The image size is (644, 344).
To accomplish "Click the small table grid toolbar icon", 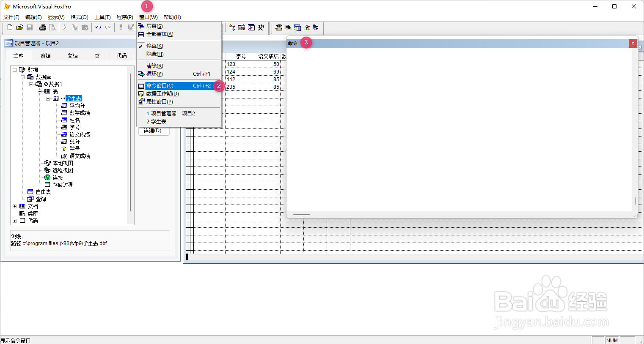I will click(288, 27).
